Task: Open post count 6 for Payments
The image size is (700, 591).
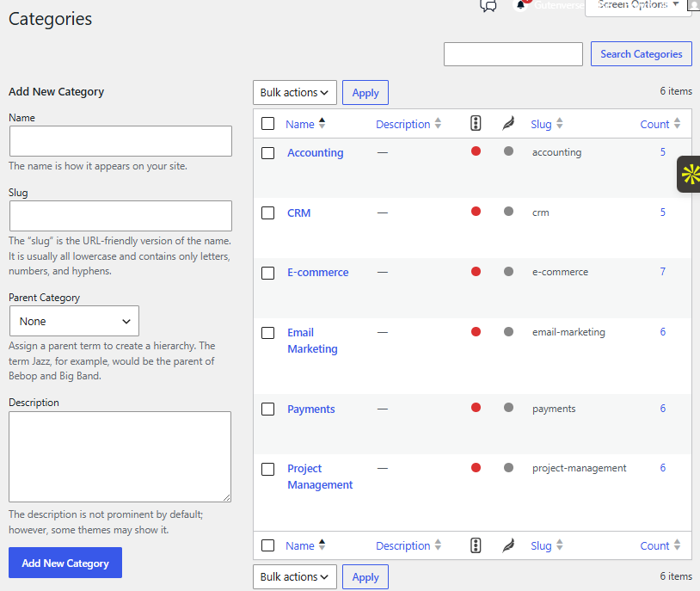Action: coord(662,408)
